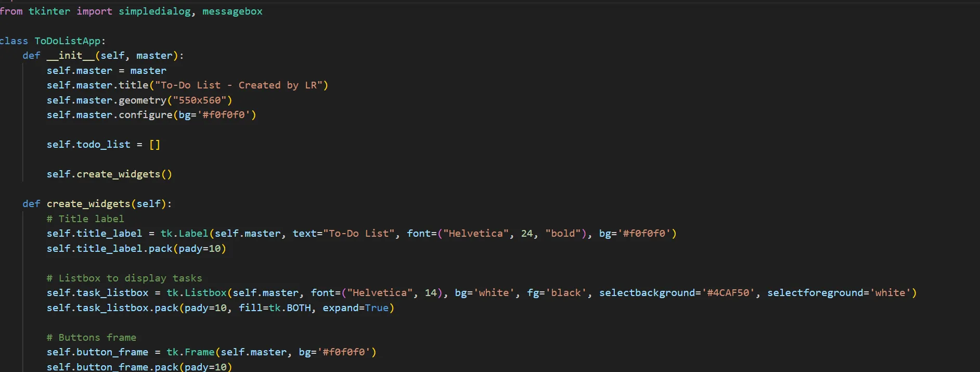Click the font size number 24
980x372 pixels.
point(527,234)
